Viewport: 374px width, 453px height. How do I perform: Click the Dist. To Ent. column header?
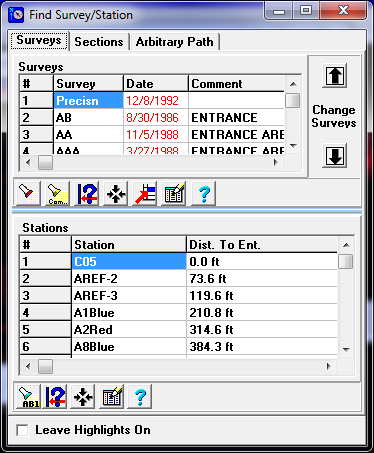click(x=262, y=244)
